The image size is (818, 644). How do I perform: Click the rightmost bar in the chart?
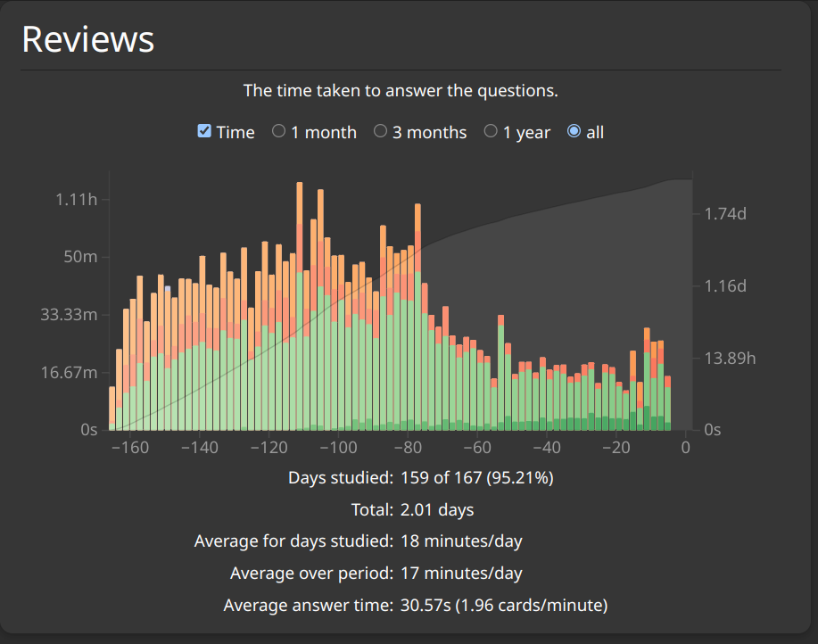pos(668,403)
